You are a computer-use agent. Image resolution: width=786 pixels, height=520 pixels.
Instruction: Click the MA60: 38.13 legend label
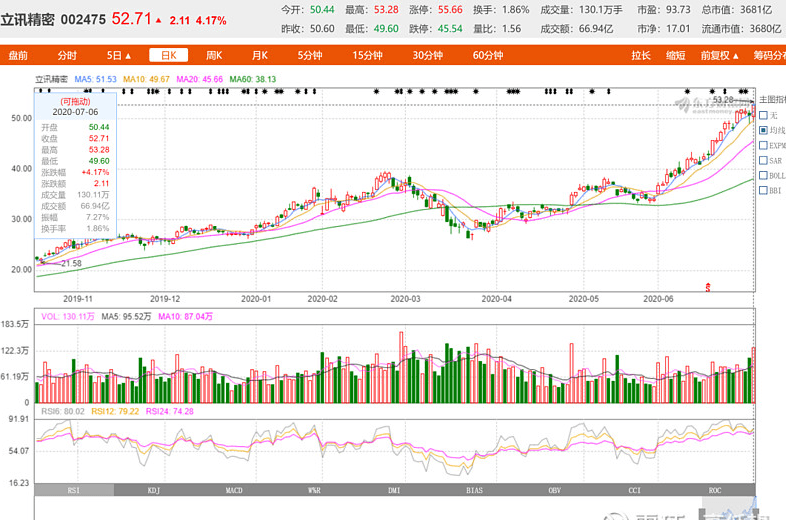click(253, 79)
